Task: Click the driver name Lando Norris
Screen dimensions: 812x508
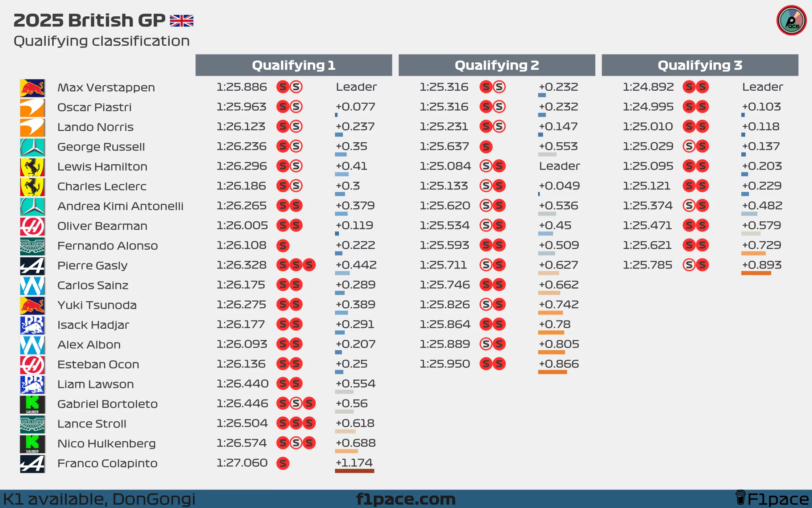Action: [x=95, y=127]
